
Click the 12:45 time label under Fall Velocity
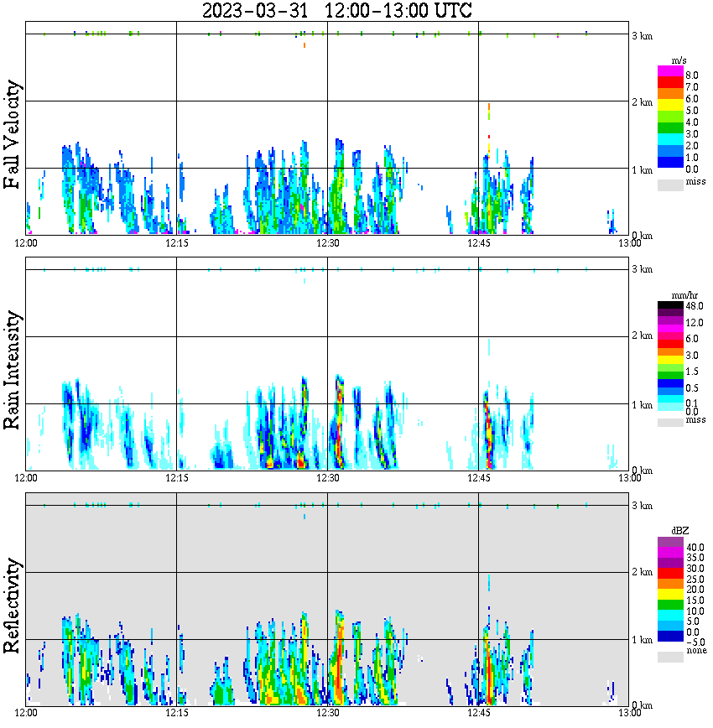pos(479,243)
